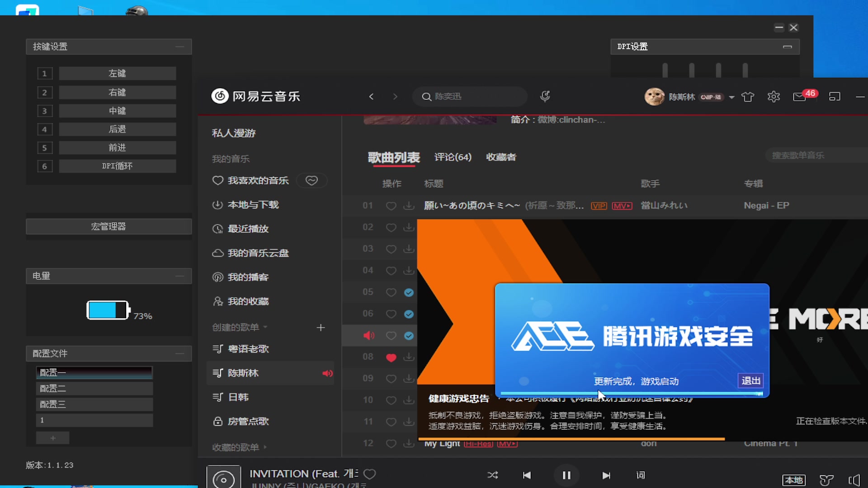Collapse the 创建的歌单 section
This screenshot has height=488, width=868.
(x=240, y=327)
